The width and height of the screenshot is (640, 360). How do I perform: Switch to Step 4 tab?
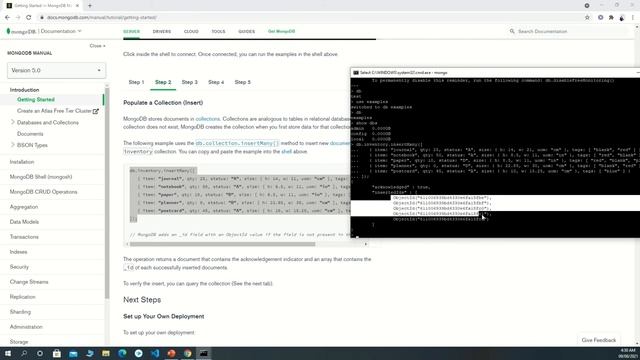click(x=216, y=82)
